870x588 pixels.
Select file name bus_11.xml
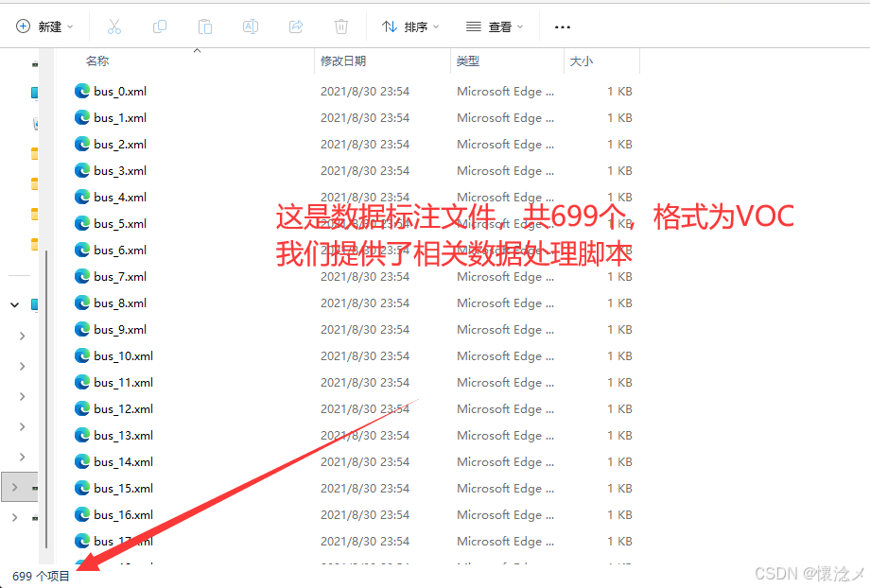(124, 383)
